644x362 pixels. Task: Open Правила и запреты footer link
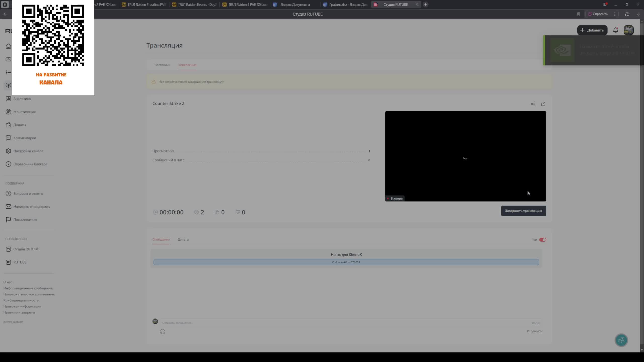19,312
